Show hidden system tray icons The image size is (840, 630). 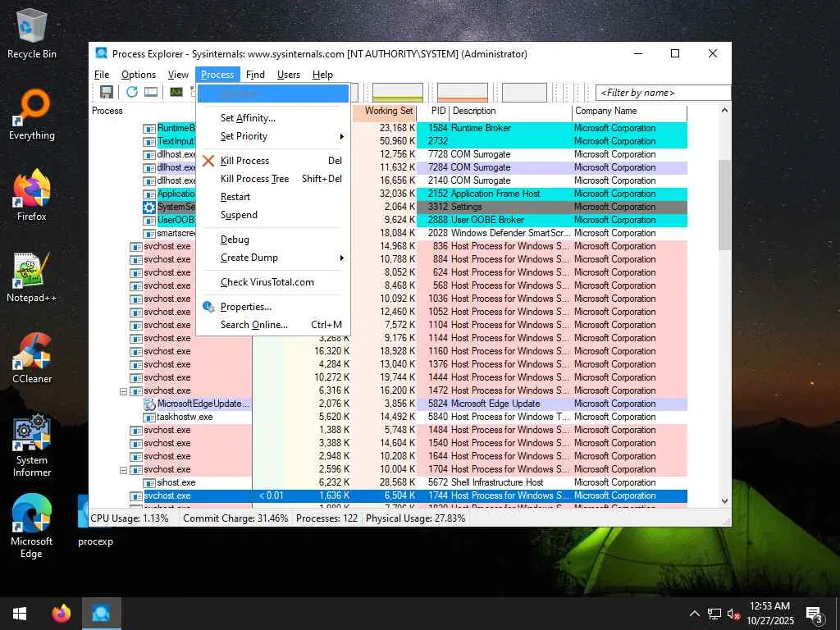click(694, 614)
